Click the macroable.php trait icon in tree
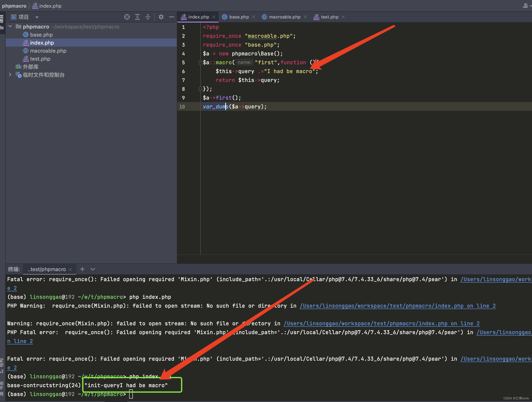The height and width of the screenshot is (402, 532). click(x=26, y=51)
